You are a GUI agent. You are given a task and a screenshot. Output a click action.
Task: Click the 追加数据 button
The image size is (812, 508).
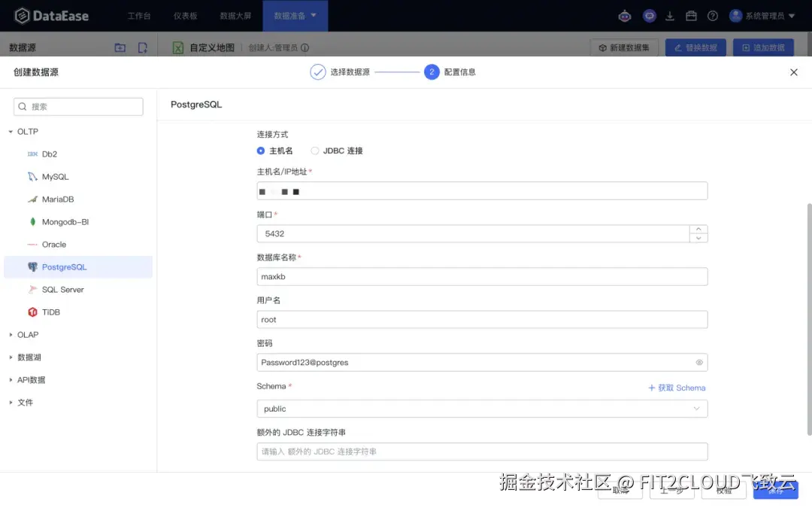coord(763,47)
